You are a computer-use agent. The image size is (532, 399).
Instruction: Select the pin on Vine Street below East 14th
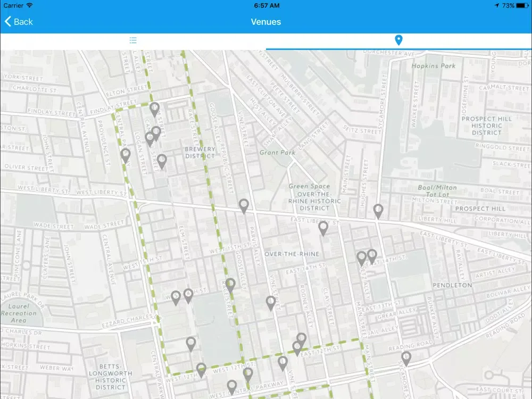270,303
